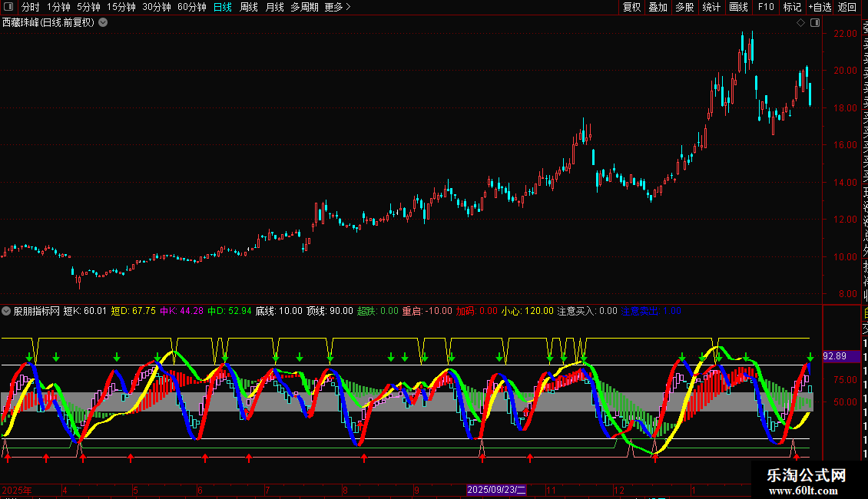The image size is (868, 499).
Task: Click the 复权 adjustment button
Action: [631, 8]
